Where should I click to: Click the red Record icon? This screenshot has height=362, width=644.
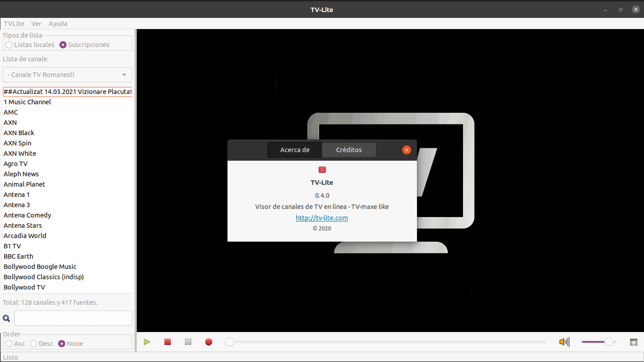pyautogui.click(x=208, y=341)
